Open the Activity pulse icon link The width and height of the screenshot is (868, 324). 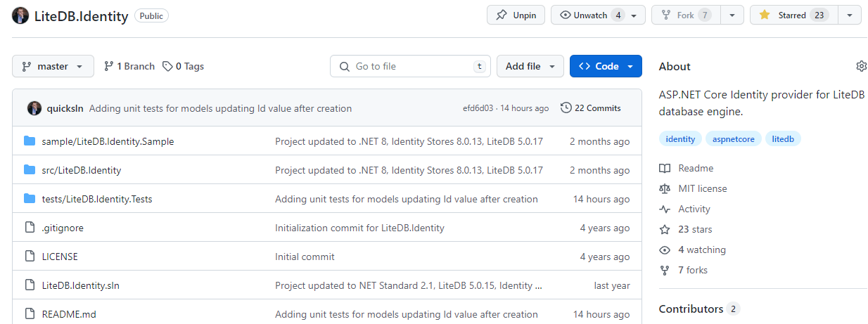click(665, 209)
